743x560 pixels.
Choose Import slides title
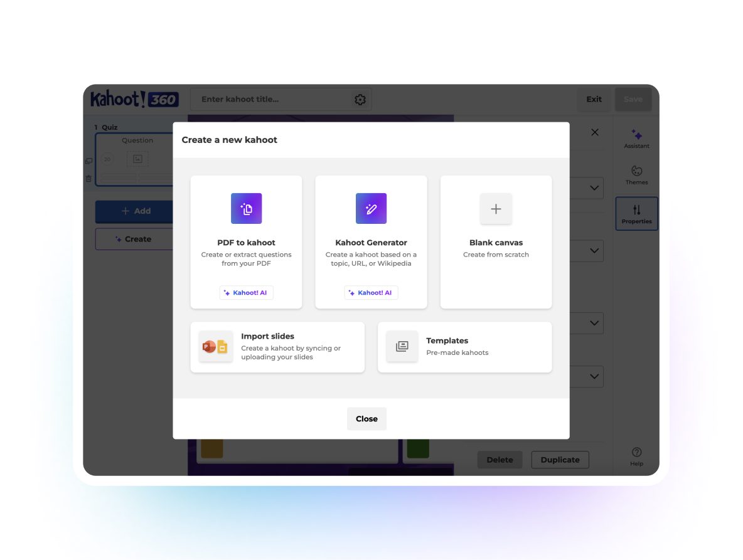[x=267, y=336]
